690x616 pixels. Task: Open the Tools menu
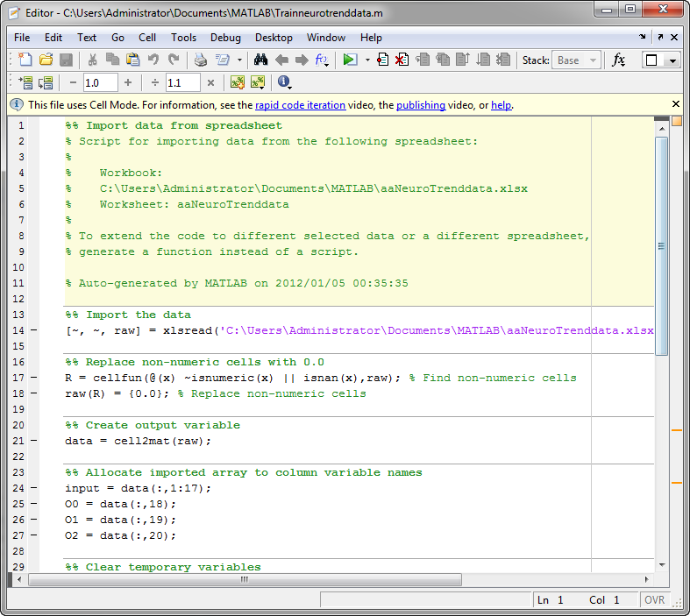pos(183,38)
